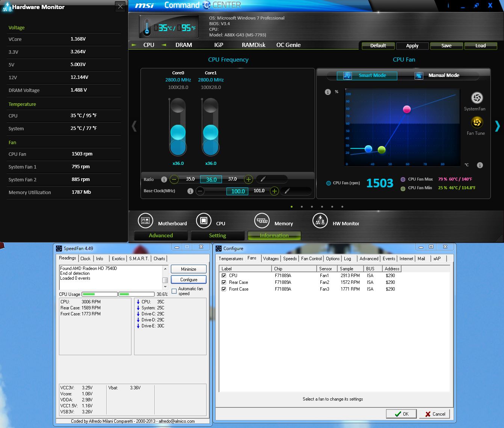504x428 pixels.
Task: Click the Default button
Action: pos(378,46)
